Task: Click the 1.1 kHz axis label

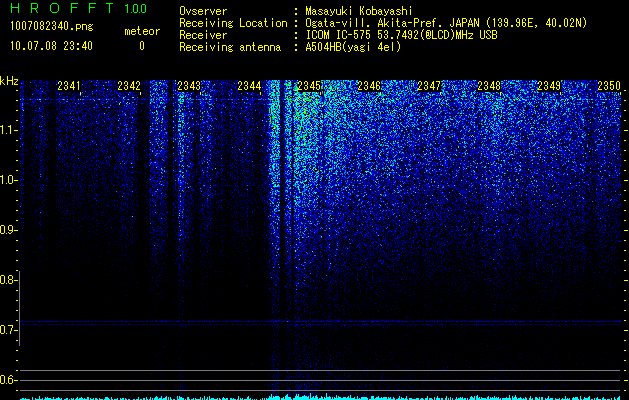Action: (x=8, y=130)
